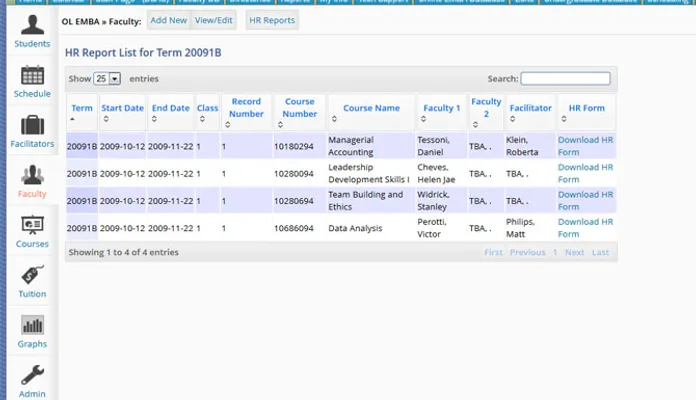
Task: Expand the Show entries dropdown
Action: pyautogui.click(x=107, y=79)
